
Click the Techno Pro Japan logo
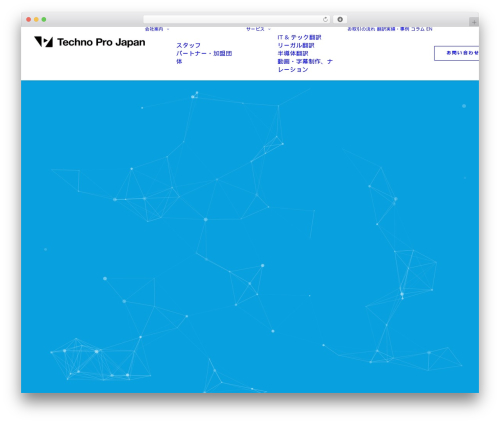point(90,42)
